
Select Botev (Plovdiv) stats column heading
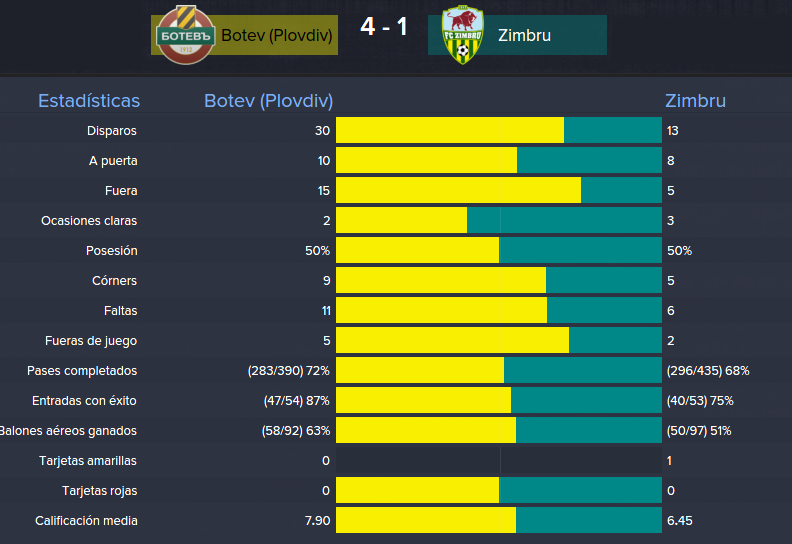pyautogui.click(x=269, y=101)
